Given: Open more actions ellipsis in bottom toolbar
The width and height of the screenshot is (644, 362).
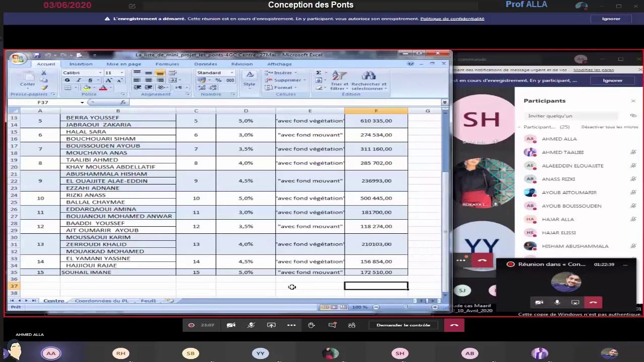Looking at the screenshot, I should (x=291, y=325).
